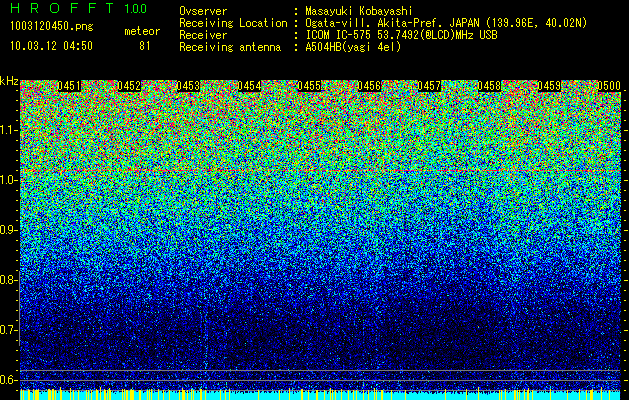Click the 0.9 frequency axis label
The height and width of the screenshot is (400, 629).
pyautogui.click(x=7, y=230)
